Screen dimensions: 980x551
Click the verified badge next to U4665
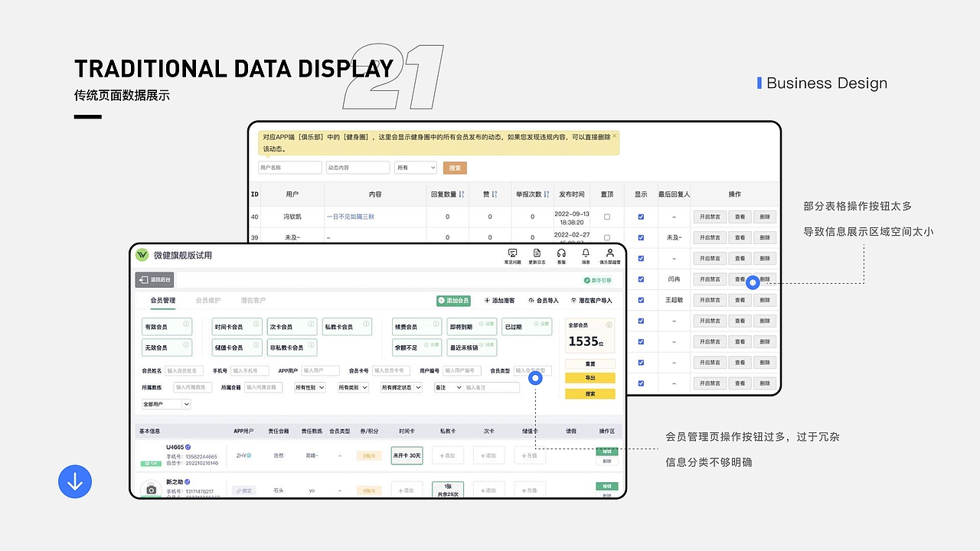[x=188, y=447]
